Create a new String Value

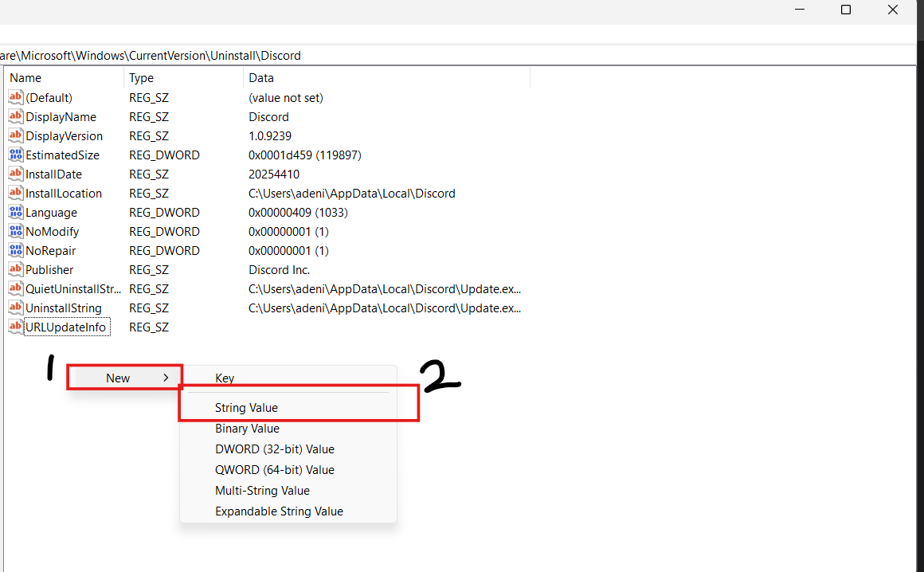point(246,408)
